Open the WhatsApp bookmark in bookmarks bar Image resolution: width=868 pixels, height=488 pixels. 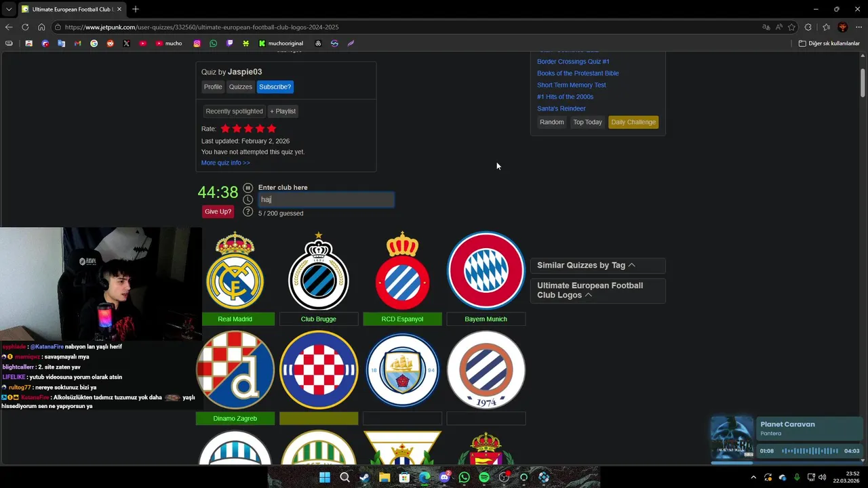tap(213, 43)
